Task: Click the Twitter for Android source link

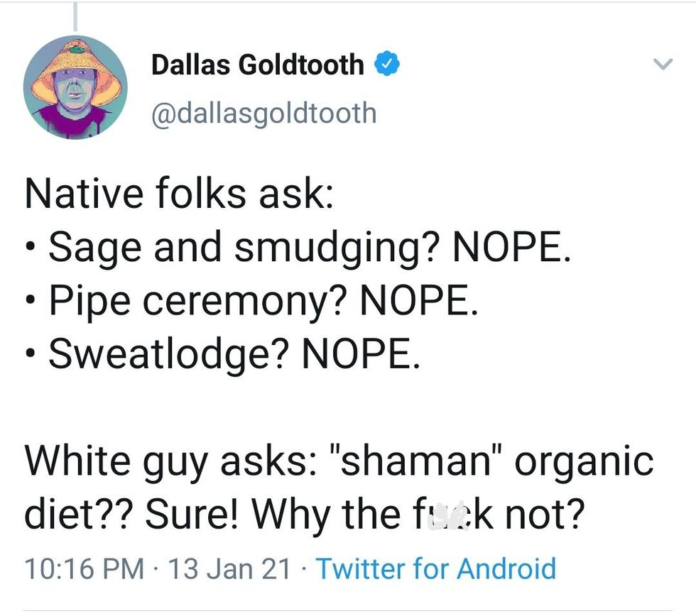Action: point(435,568)
